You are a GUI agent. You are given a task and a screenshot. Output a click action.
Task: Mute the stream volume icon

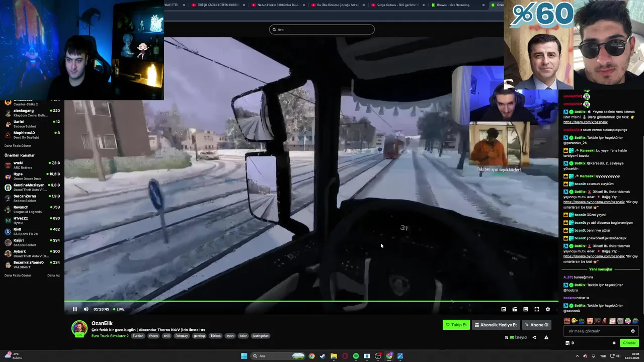(x=86, y=309)
